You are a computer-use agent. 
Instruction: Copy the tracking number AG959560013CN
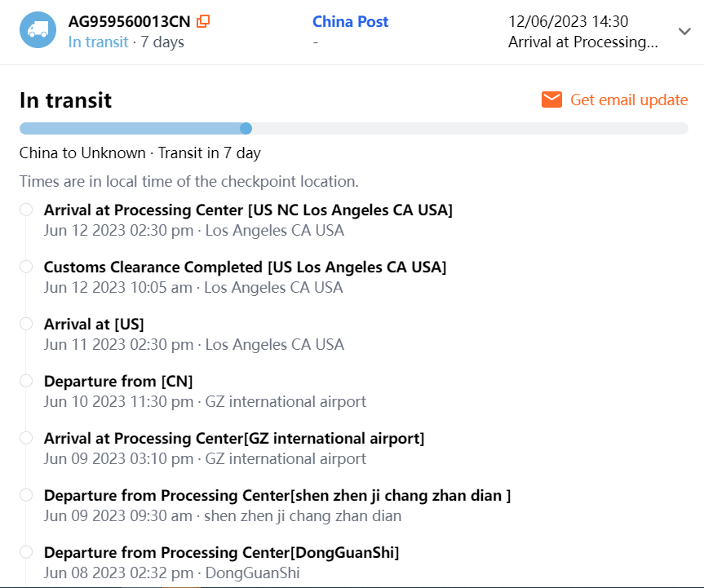[x=204, y=22]
